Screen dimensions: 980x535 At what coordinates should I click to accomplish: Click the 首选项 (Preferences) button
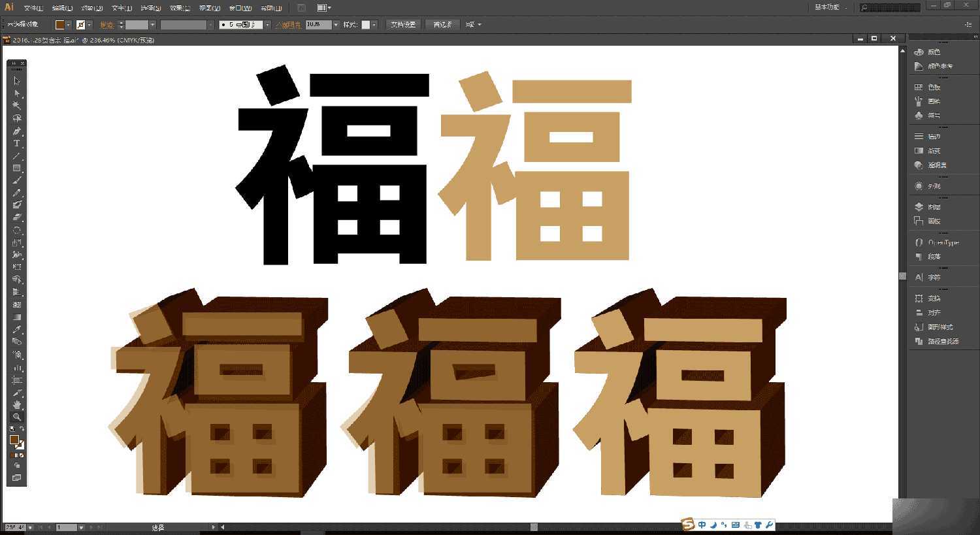click(x=442, y=24)
